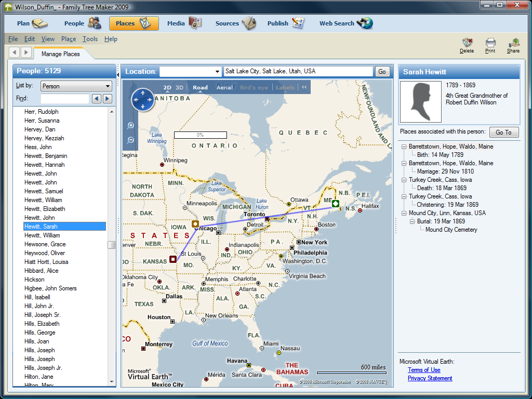This screenshot has height=399, width=532.
Task: Click the forward navigation arrow
Action: pos(26,52)
